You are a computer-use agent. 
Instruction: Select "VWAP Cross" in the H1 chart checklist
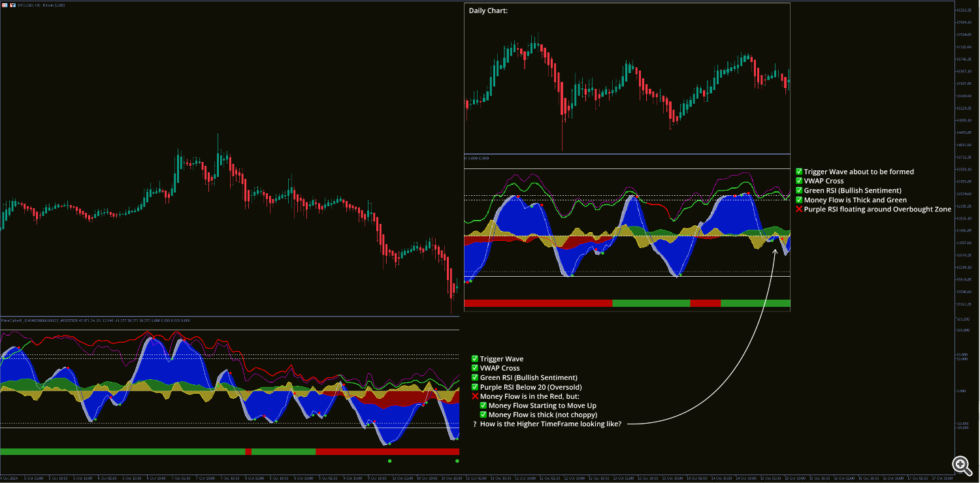click(500, 368)
